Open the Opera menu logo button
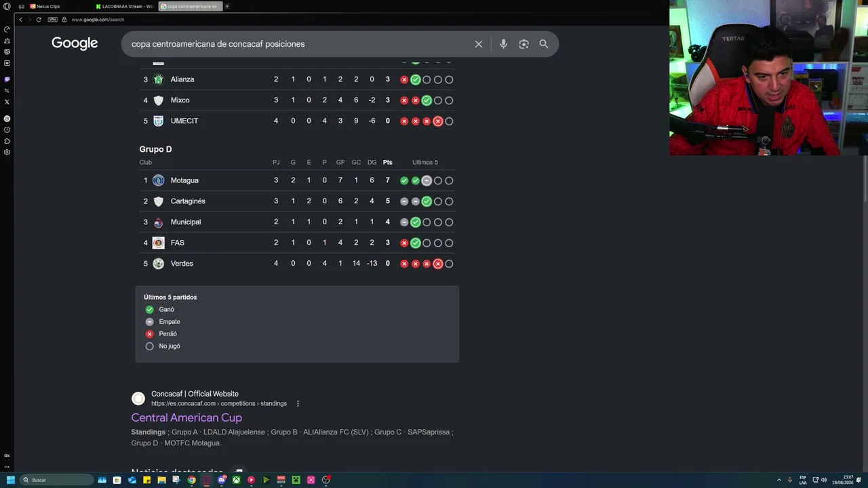The width and height of the screenshot is (868, 488). (7, 6)
